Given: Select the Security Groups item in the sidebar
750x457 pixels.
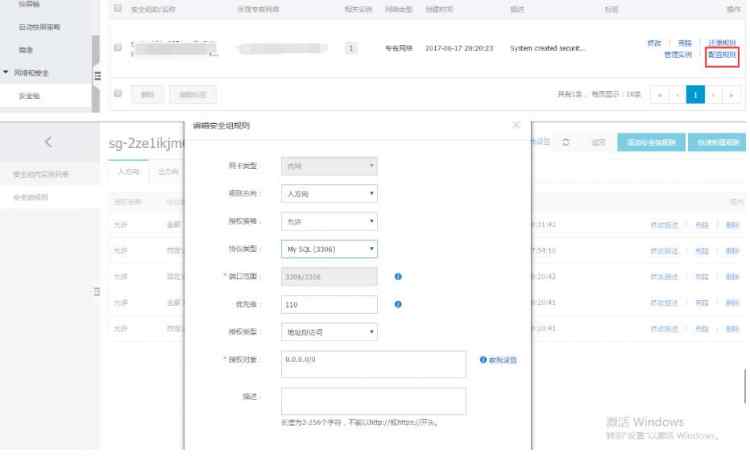Looking at the screenshot, I should (29, 96).
